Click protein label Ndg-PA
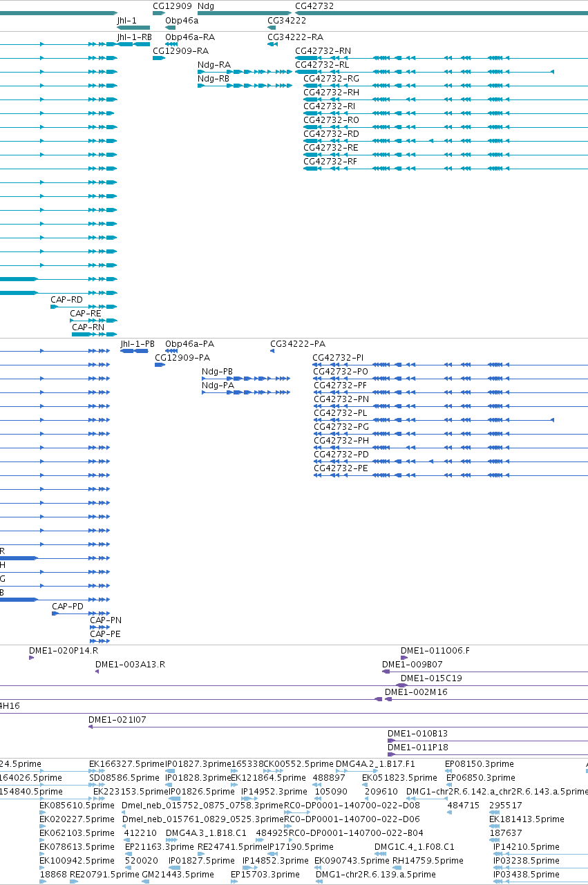Screen dimensions: 588x885 [218, 386]
